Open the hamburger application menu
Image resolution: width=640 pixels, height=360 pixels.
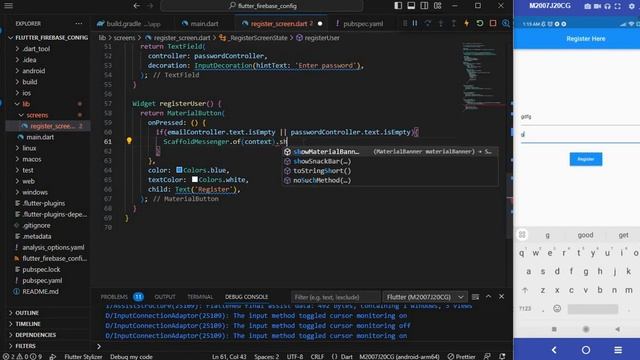coord(8,6)
